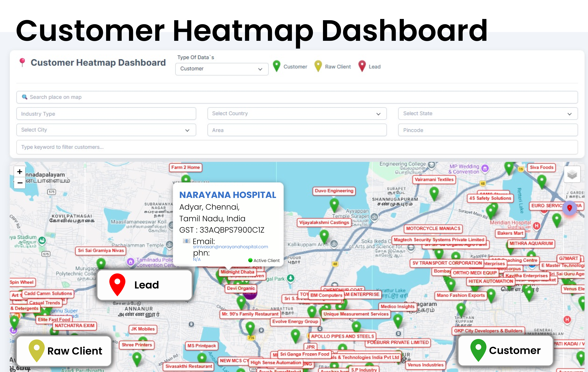Click the keyword filter customers text box

click(297, 147)
